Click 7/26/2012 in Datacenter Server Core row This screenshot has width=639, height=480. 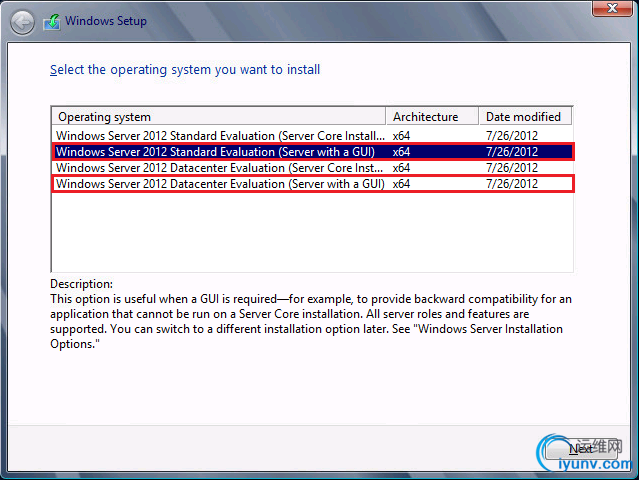[x=512, y=168]
